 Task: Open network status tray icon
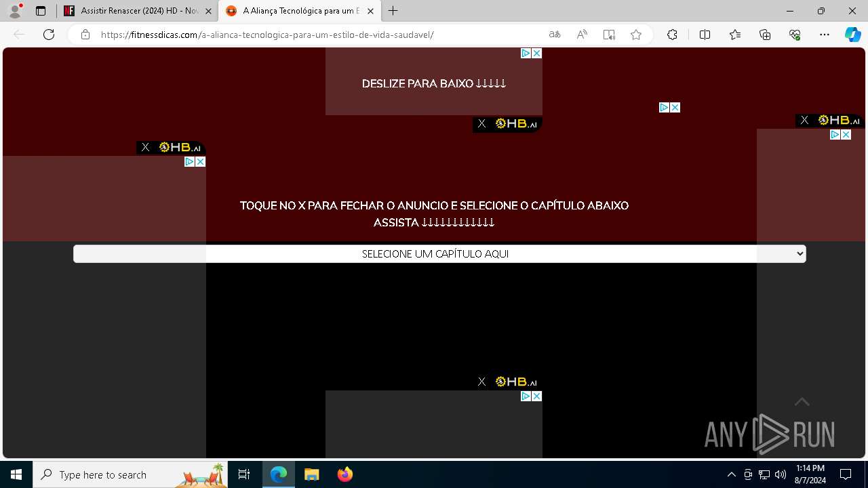click(764, 474)
